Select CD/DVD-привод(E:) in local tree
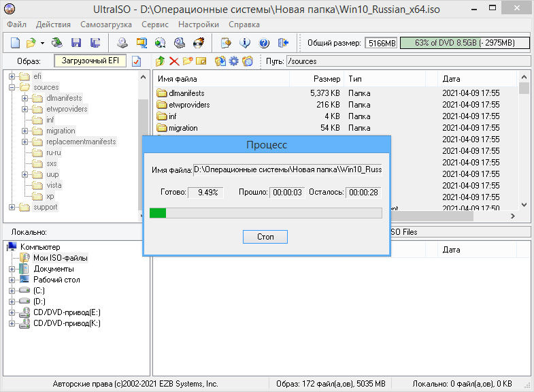The image size is (534, 392). pos(67,312)
